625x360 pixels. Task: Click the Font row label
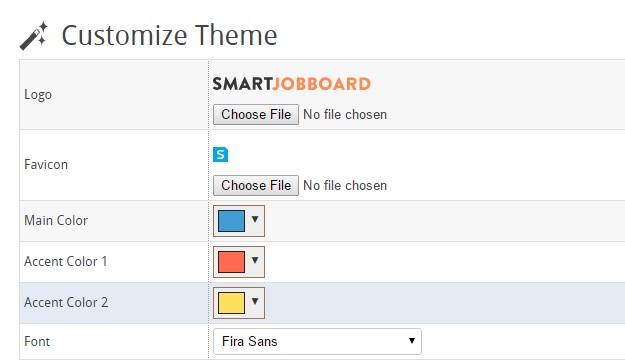(37, 342)
